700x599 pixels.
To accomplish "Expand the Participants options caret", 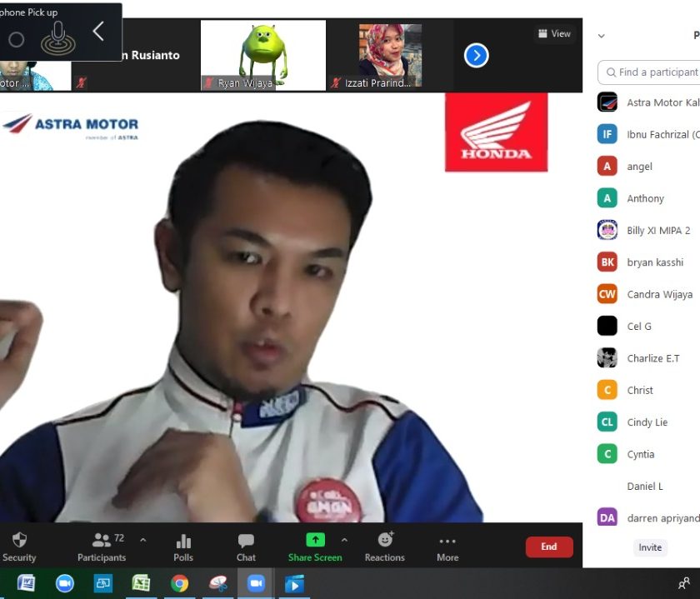I will point(142,540).
